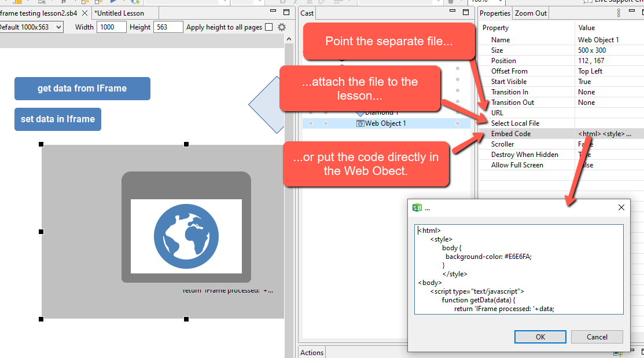Maximize the Cast panel
644x358 pixels.
(x=466, y=12)
